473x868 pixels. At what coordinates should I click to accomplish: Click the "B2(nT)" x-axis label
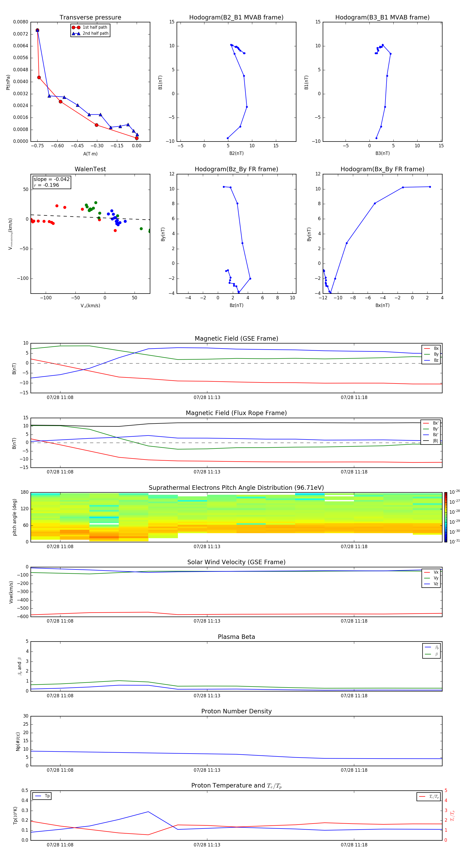pos(236,154)
